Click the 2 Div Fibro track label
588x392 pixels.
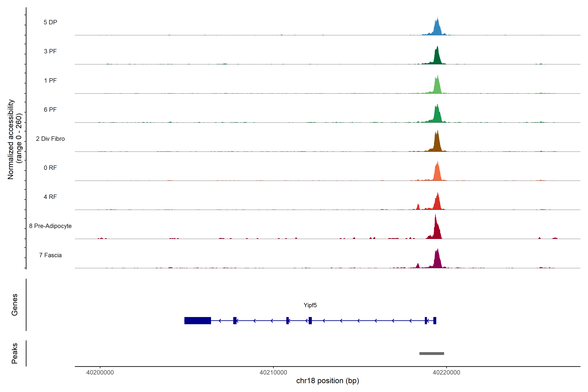(x=50, y=139)
